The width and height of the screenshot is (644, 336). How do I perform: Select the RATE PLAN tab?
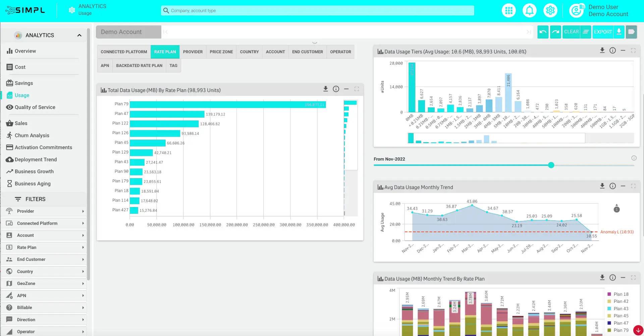pos(165,52)
